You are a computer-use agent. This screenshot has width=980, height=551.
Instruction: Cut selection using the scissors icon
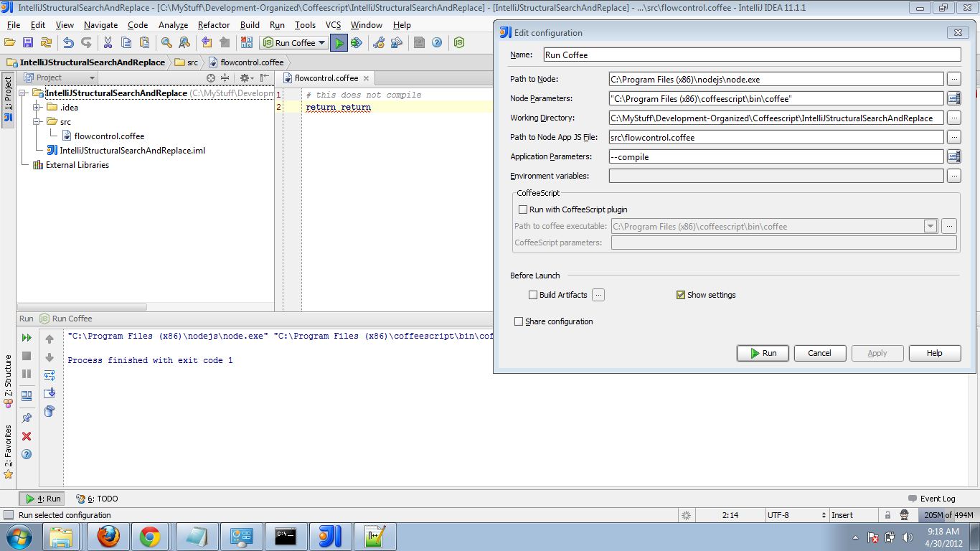pyautogui.click(x=108, y=43)
